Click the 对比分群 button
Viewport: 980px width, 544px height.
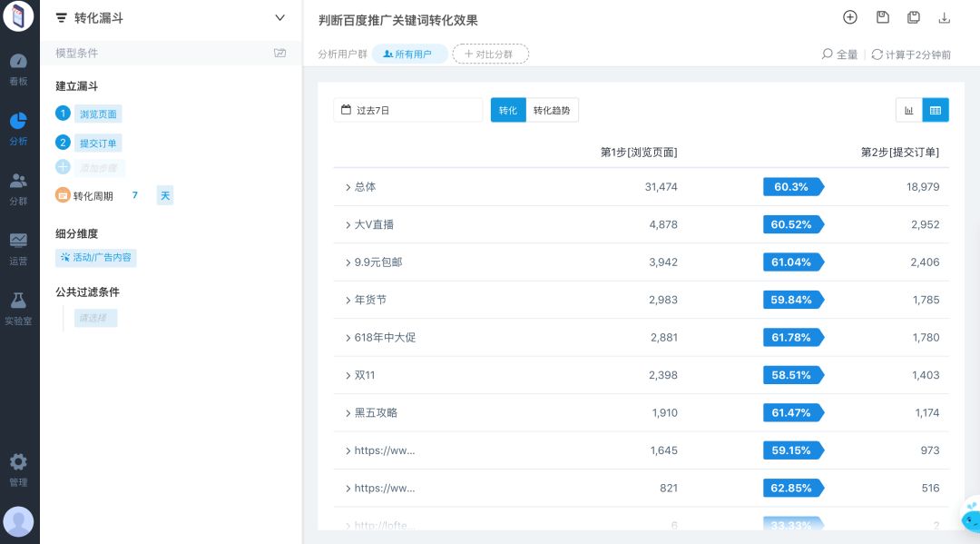click(490, 54)
